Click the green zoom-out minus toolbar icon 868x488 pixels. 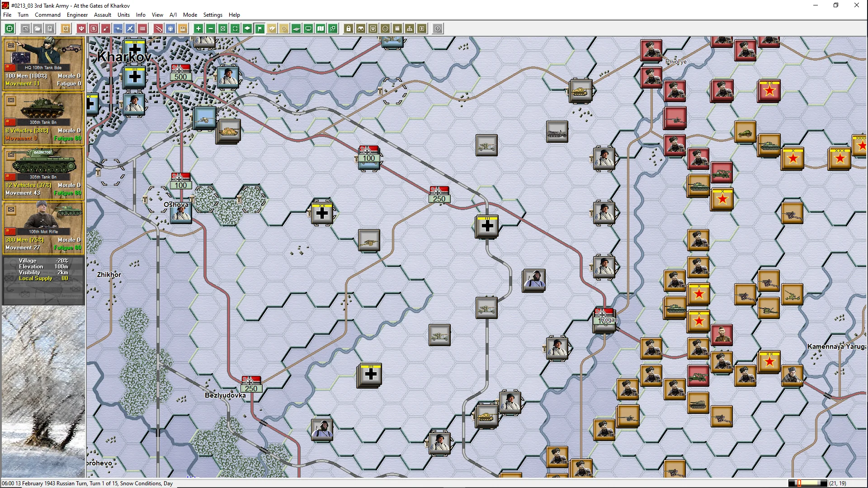(x=211, y=28)
